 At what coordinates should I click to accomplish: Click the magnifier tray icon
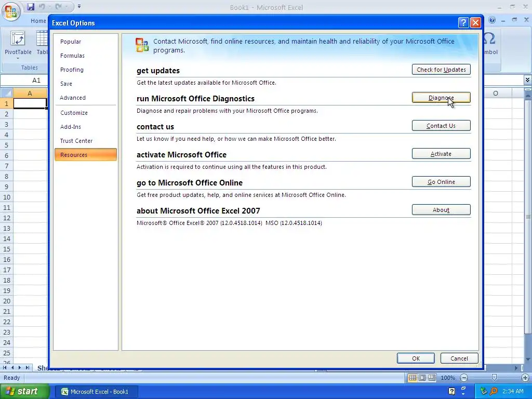pos(494,392)
